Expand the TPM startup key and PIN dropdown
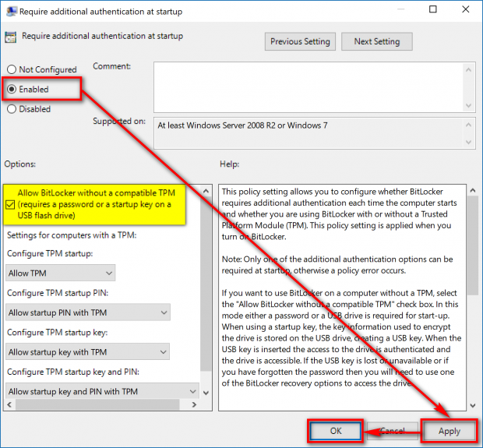The width and height of the screenshot is (483, 448). (101, 391)
